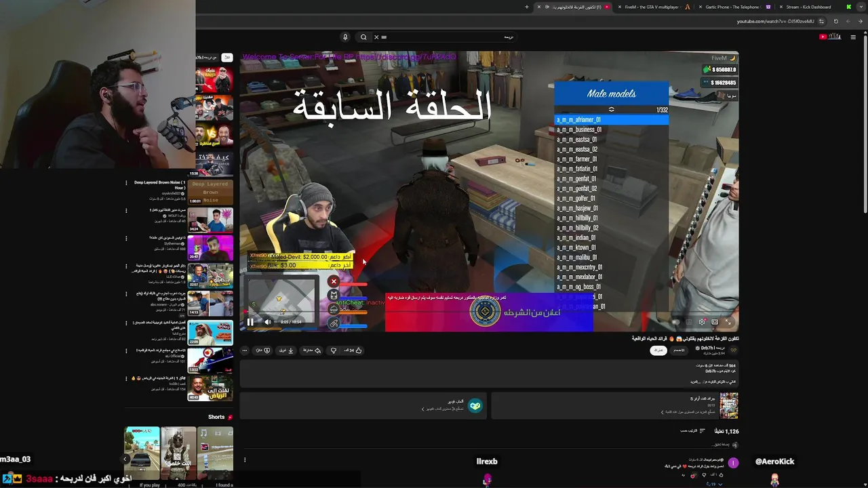Open the browser tab search dropdown
Image resolution: width=868 pixels, height=488 pixels.
(x=861, y=7)
